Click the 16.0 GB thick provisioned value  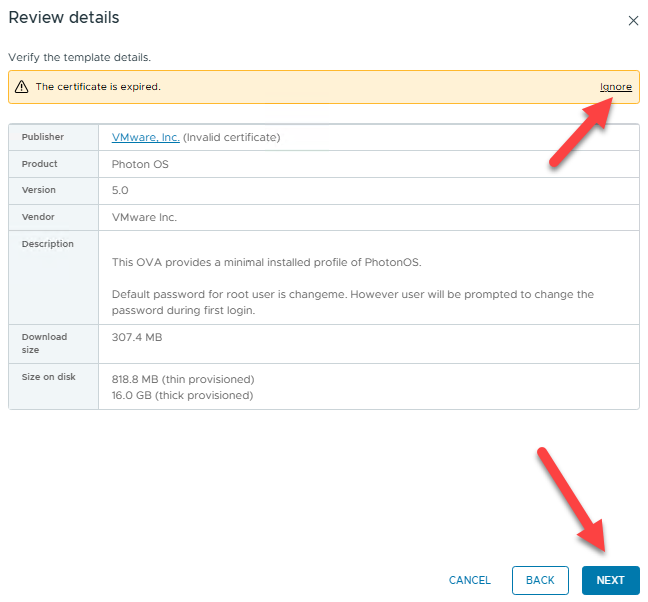click(182, 395)
